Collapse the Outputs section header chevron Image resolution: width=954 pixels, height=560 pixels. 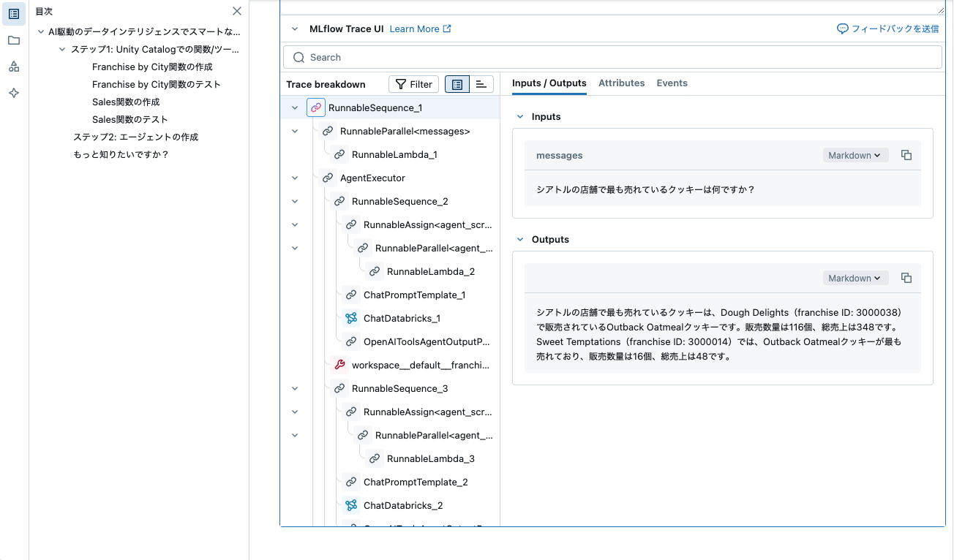(x=519, y=239)
